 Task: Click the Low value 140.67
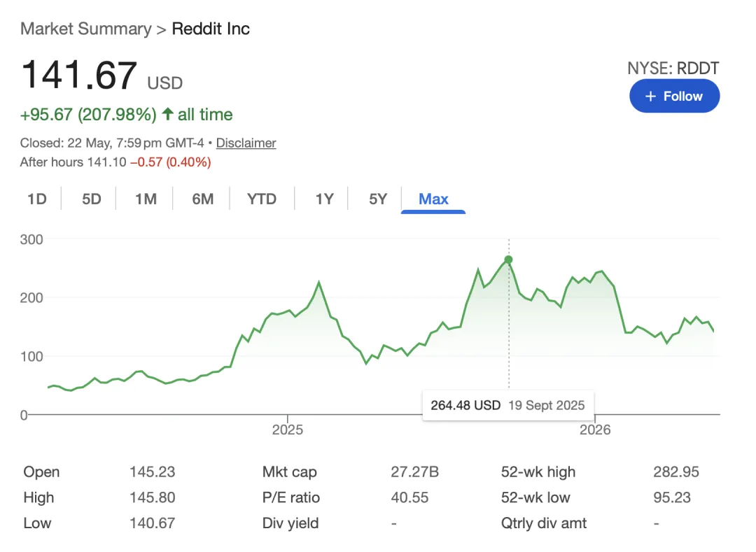pyautogui.click(x=152, y=523)
